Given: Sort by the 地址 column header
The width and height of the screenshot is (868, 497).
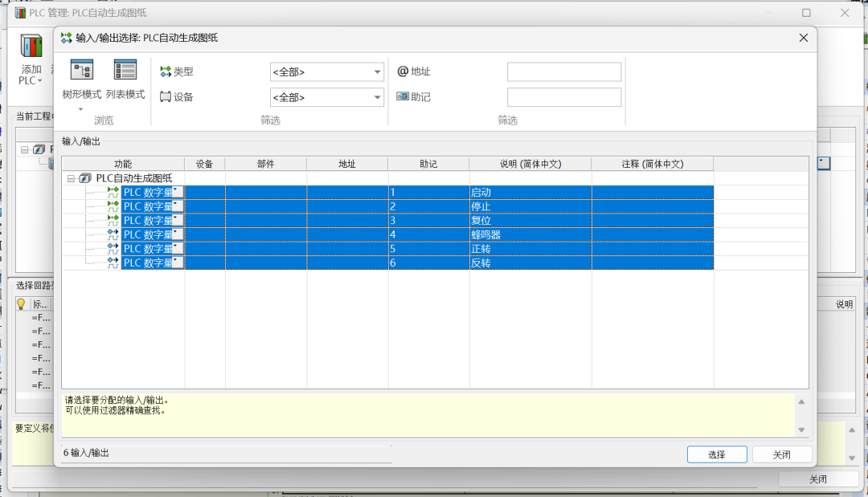Looking at the screenshot, I should 347,164.
